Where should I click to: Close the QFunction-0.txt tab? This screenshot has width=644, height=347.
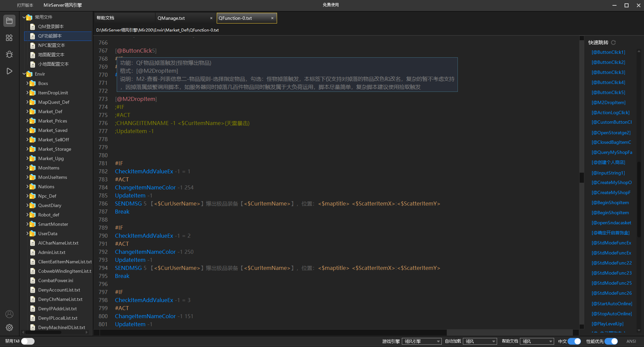(x=272, y=18)
